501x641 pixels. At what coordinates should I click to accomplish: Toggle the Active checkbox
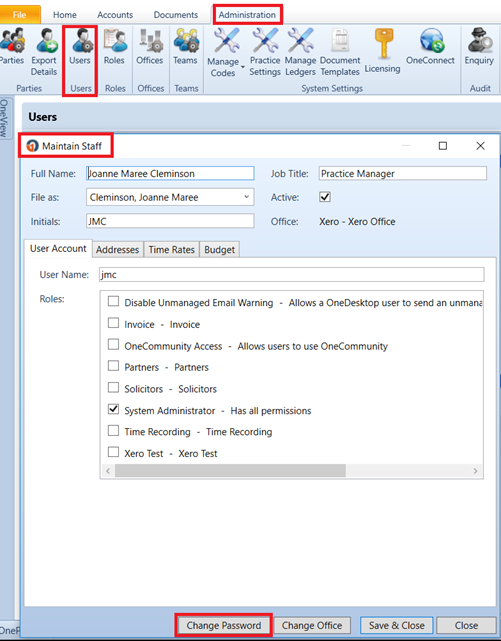tap(325, 197)
